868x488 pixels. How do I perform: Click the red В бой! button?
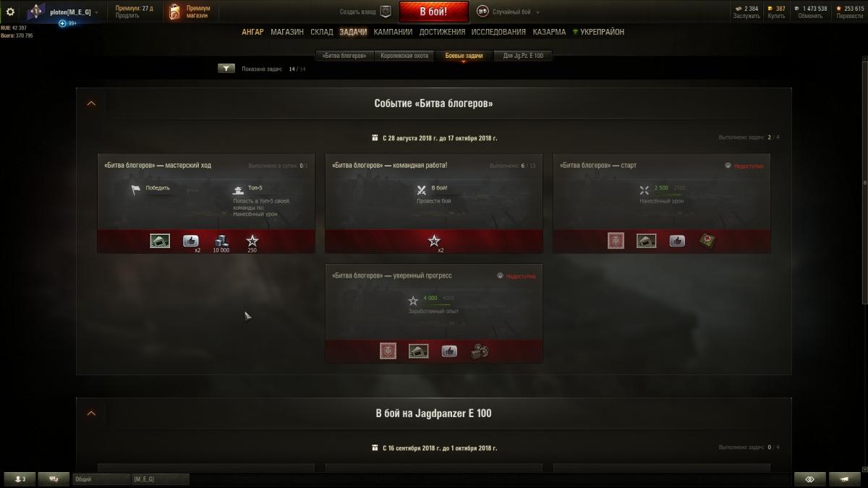click(x=433, y=12)
